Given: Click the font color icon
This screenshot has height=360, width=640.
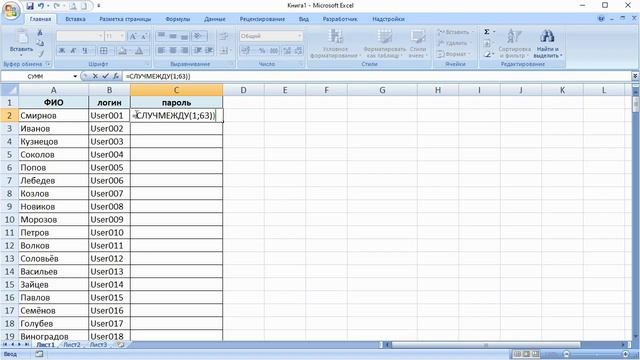Looking at the screenshot, I should tap(139, 51).
